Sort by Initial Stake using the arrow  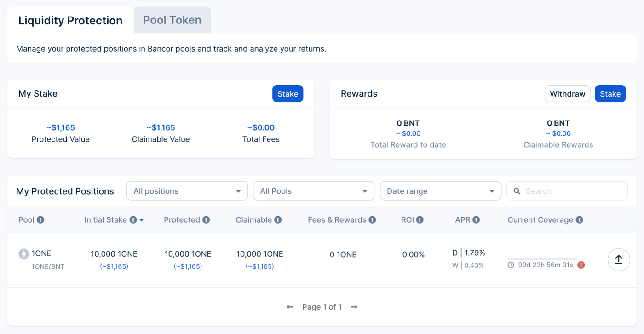coord(142,220)
